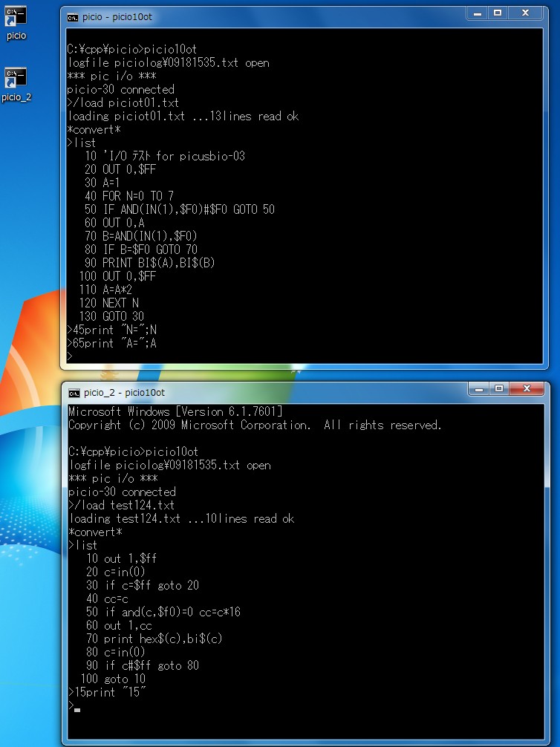560x747 pixels.
Task: Click '>list' command in picio window
Action: [82, 143]
